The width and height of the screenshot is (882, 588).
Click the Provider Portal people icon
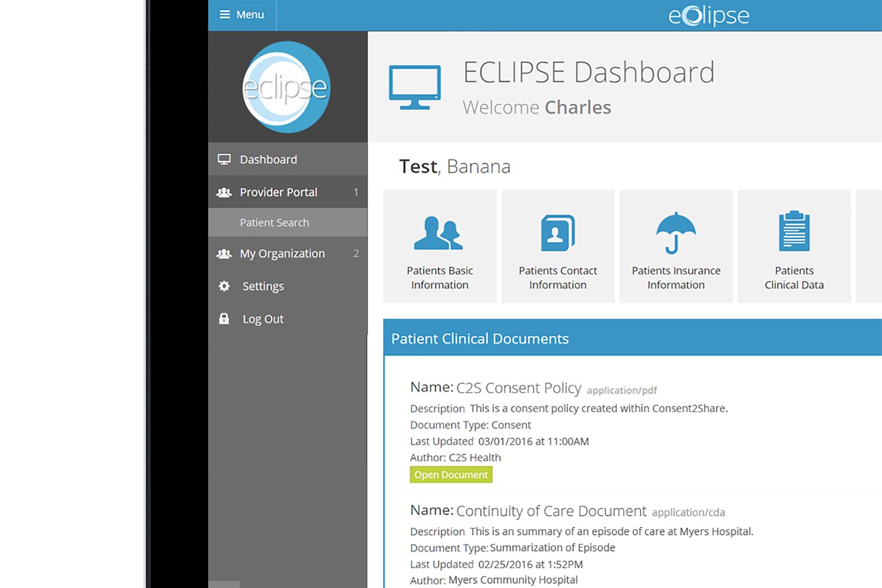click(224, 192)
